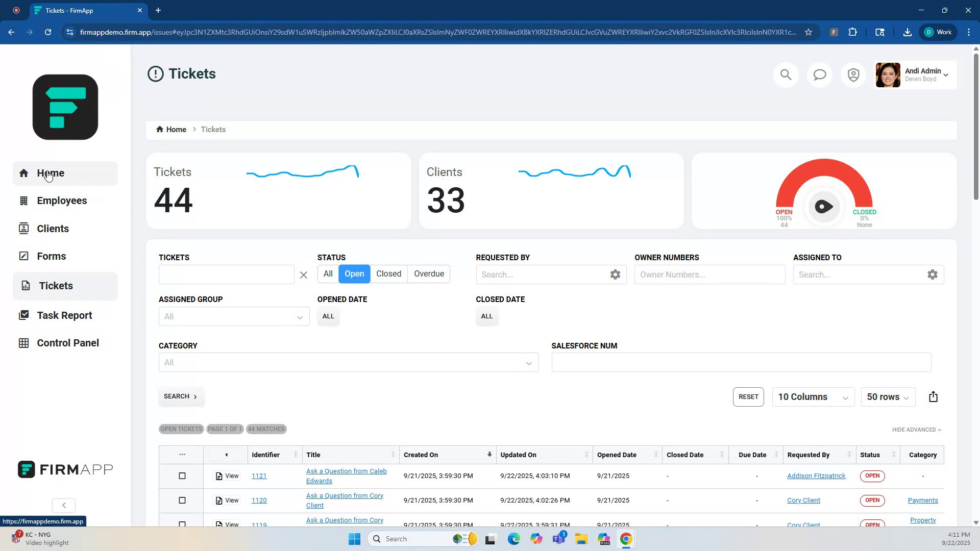980x551 pixels.
Task: Open the search icon in the top header
Action: click(x=786, y=74)
